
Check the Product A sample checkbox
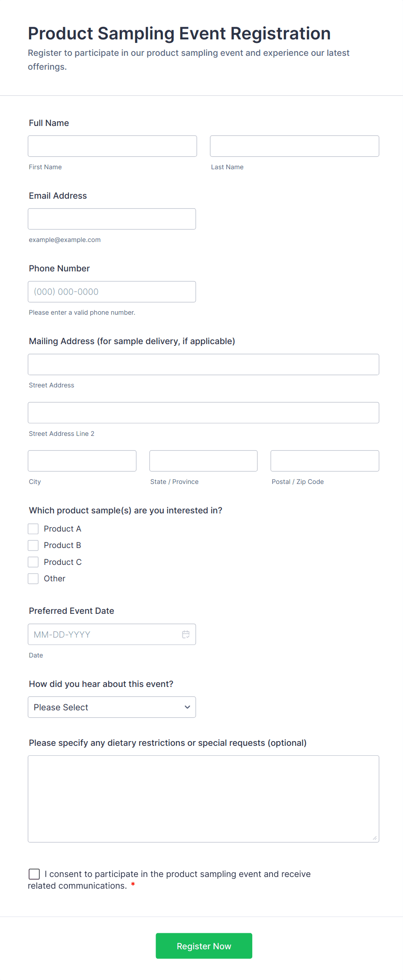tap(33, 529)
